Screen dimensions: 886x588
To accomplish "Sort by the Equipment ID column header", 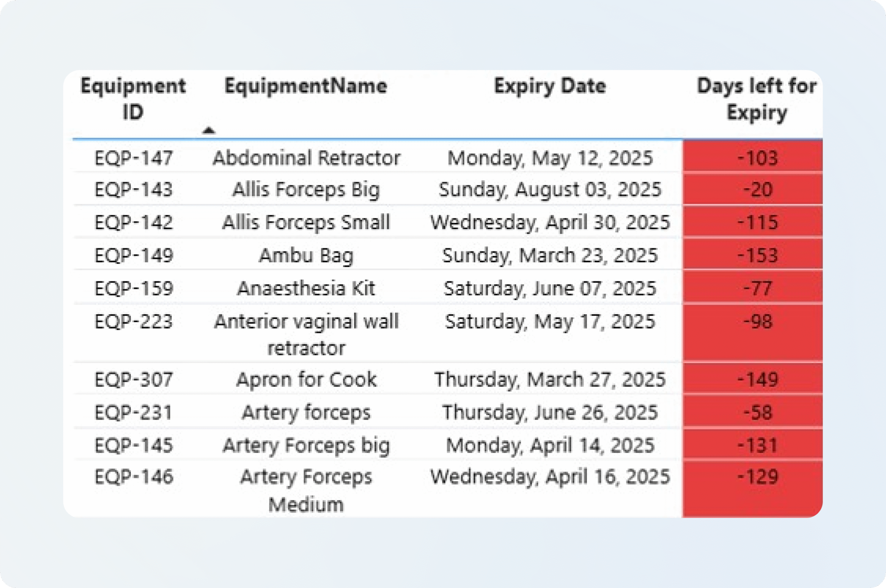I will click(x=133, y=99).
